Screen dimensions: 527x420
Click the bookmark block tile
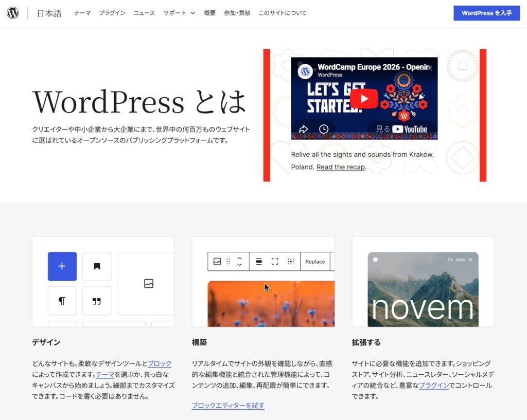[x=97, y=266]
